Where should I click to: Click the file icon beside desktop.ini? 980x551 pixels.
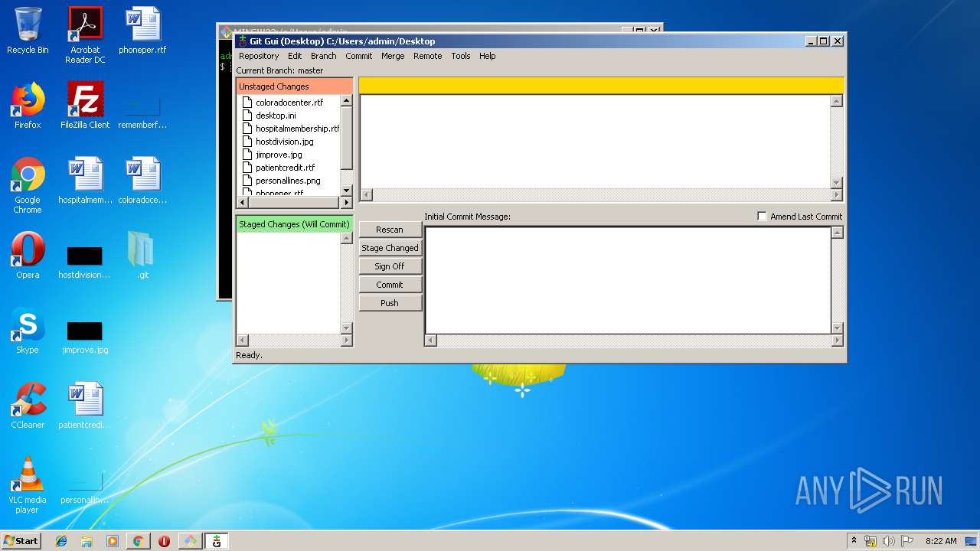(x=247, y=115)
